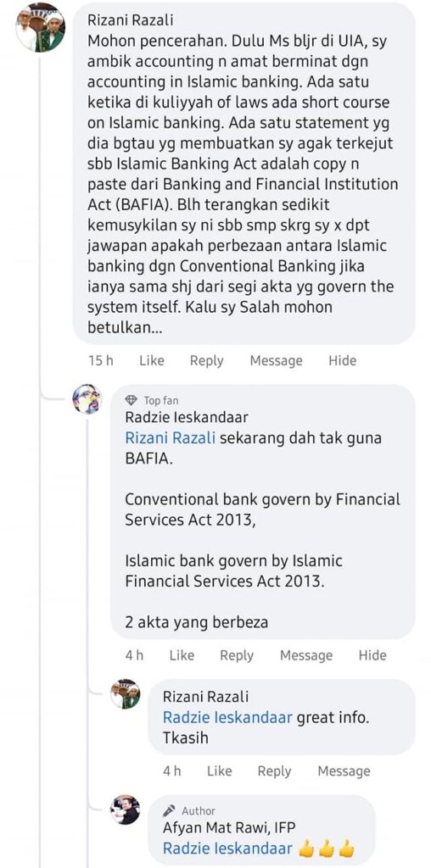Open the Rizani Razali mention in Radzie's comment
Image resolution: width=431 pixels, height=868 pixels.
(x=170, y=438)
